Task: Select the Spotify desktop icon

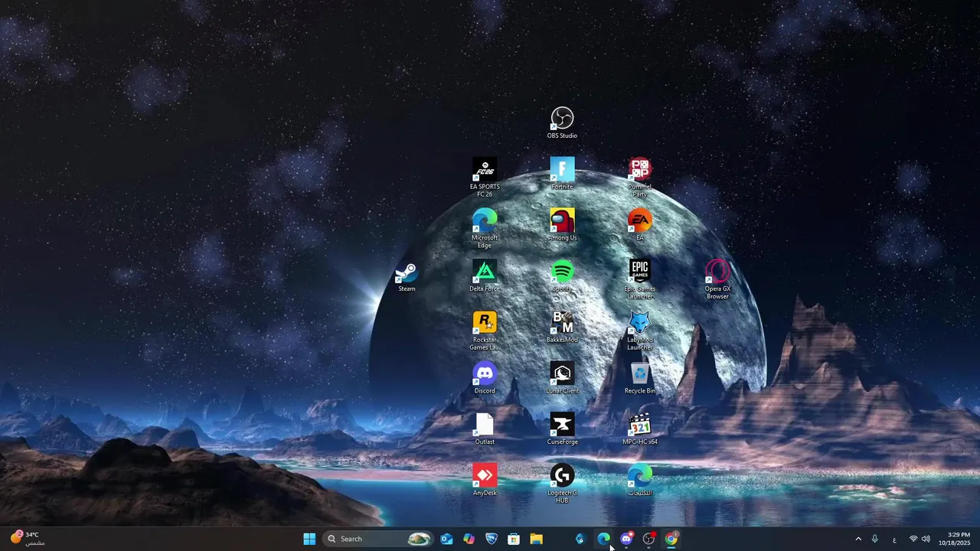Action: [562, 276]
